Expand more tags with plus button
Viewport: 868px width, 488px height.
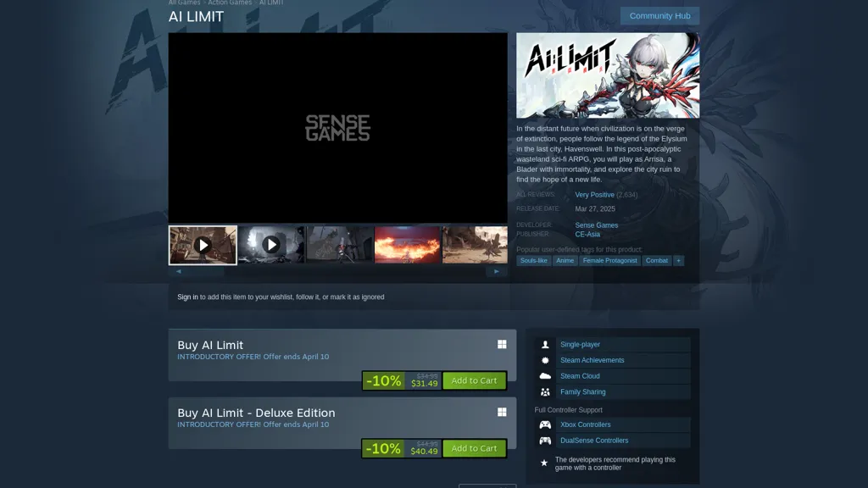pyautogui.click(x=678, y=261)
